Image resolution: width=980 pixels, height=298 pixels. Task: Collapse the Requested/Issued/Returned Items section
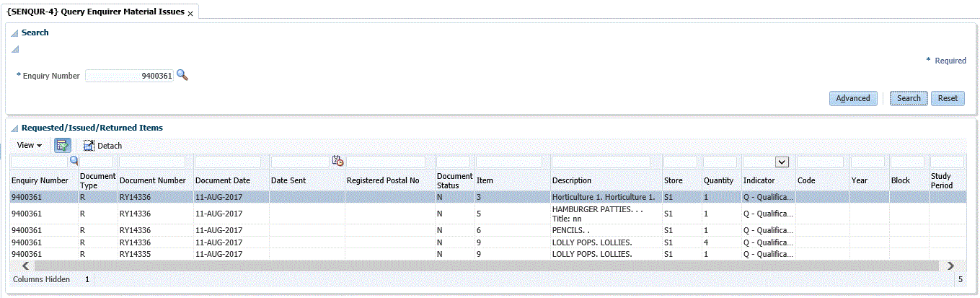(14, 128)
